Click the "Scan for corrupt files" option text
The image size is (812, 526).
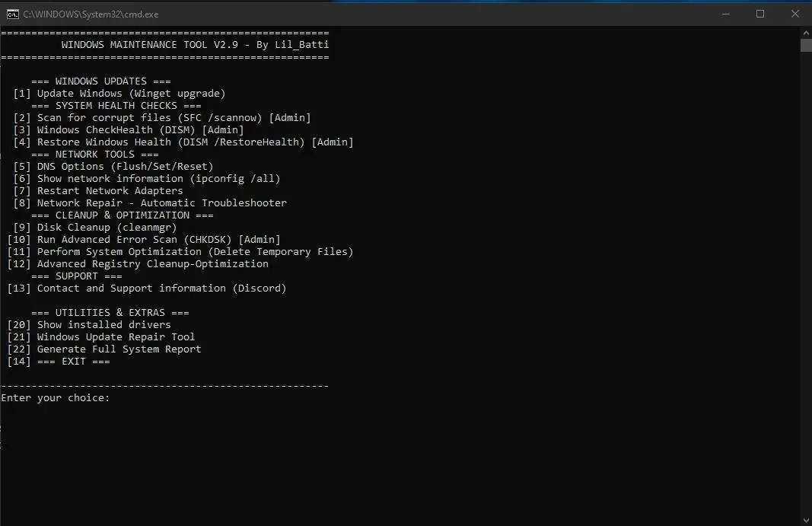[149, 118]
